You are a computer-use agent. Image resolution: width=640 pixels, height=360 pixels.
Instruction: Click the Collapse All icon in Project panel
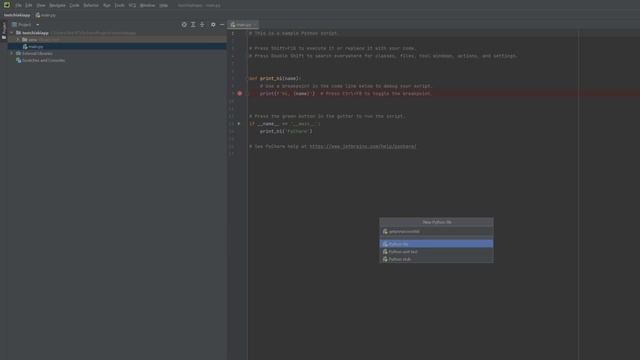[202, 25]
